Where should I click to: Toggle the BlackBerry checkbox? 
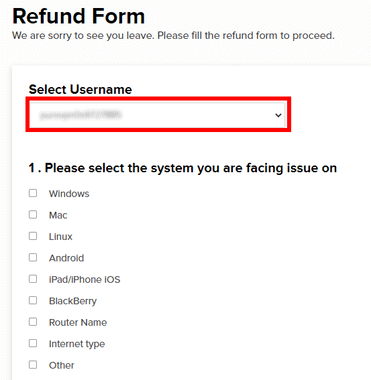click(x=33, y=300)
